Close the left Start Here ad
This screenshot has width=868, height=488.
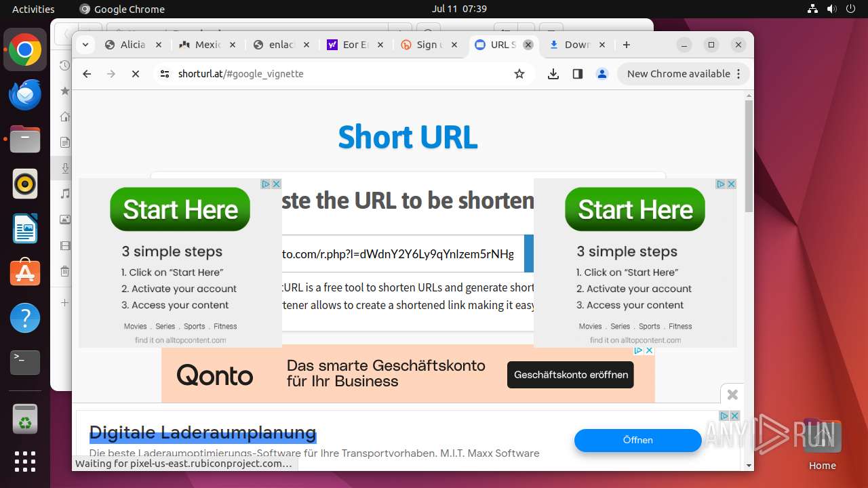[276, 184]
